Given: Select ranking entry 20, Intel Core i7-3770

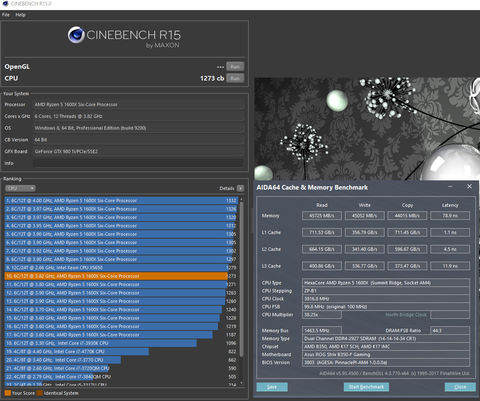Looking at the screenshot, I should point(121,360).
